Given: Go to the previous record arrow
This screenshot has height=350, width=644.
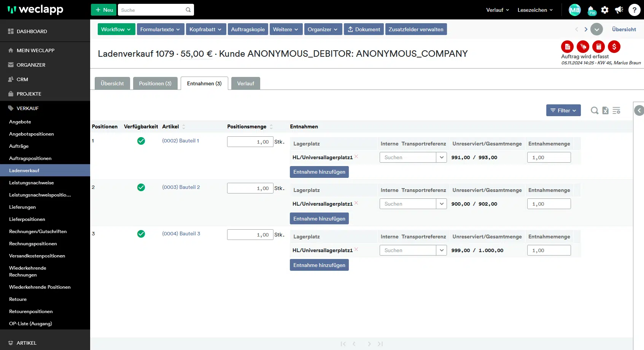Looking at the screenshot, I should pos(577,29).
